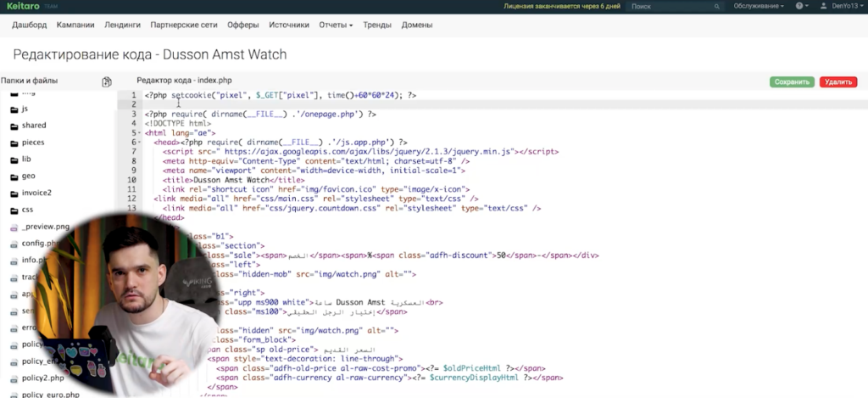Open the DenYo13 user menu

842,6
